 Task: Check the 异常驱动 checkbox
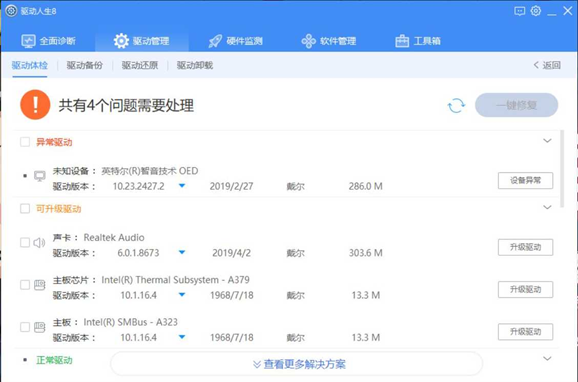click(x=25, y=142)
